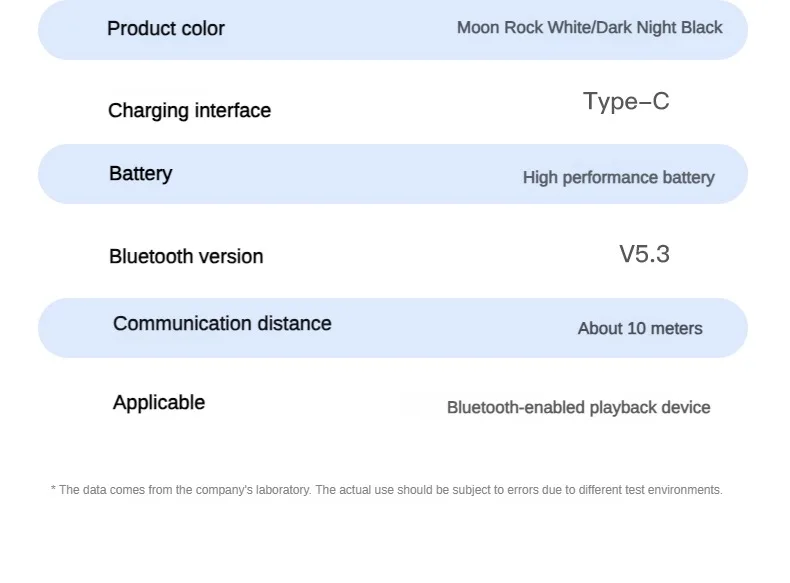Click the "Type-C" charging value

[626, 101]
